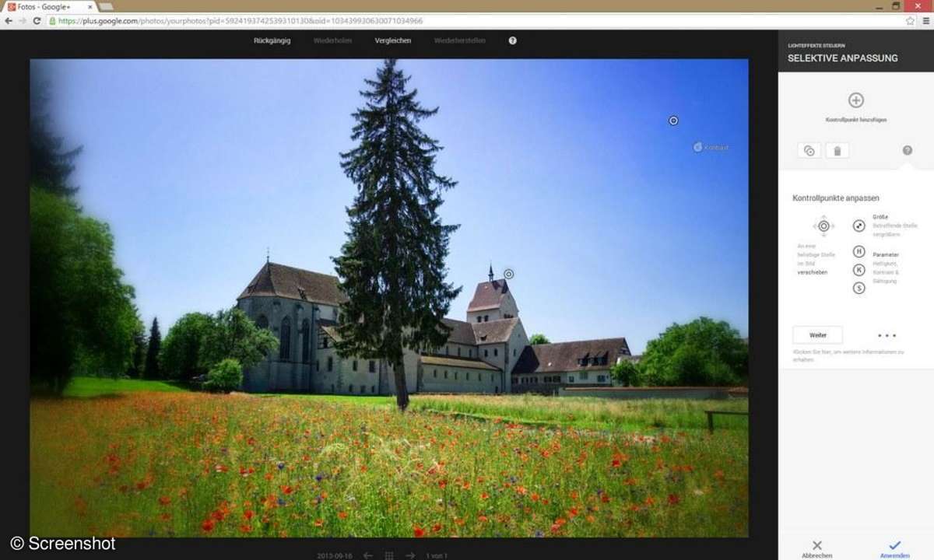Click the 'verschieben' text
The width and height of the screenshot is (934, 560).
pyautogui.click(x=812, y=272)
